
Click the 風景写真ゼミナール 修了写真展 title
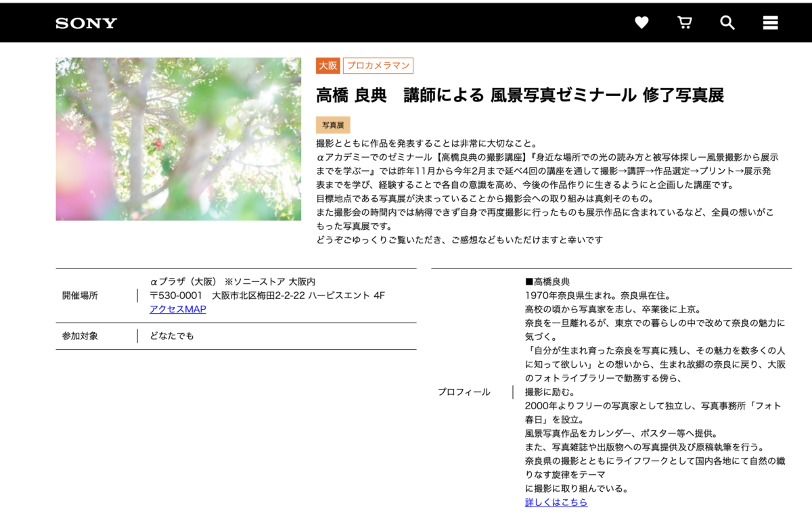pos(520,95)
